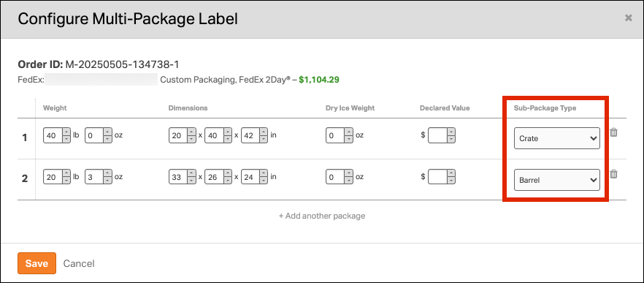Save the multi-package label configuration
This screenshot has height=283, width=644.
(x=37, y=263)
